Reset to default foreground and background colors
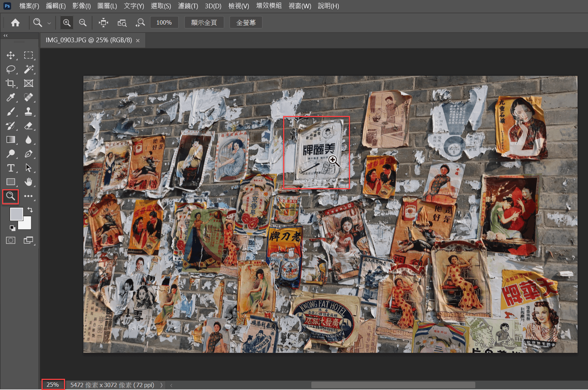588x390 pixels. click(x=13, y=228)
